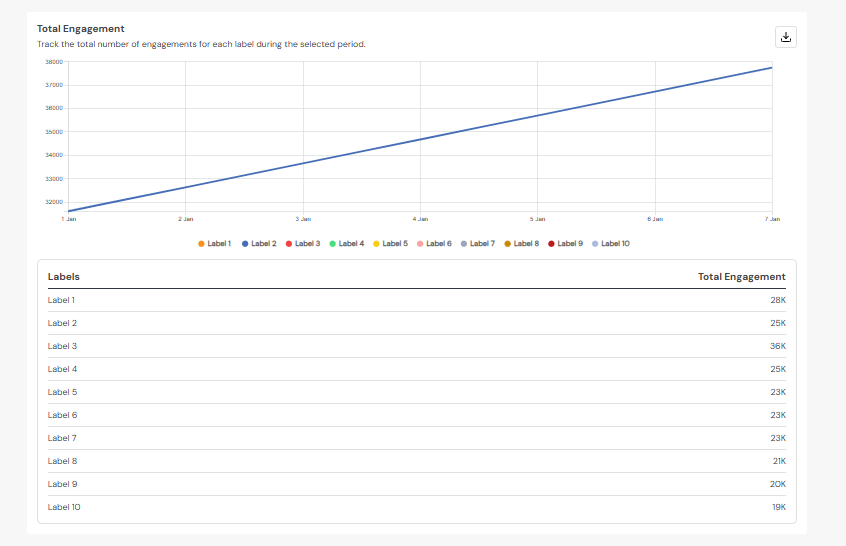Click the 20K value for Label 9
Image resolution: width=846 pixels, height=546 pixels.
pyautogui.click(x=777, y=484)
